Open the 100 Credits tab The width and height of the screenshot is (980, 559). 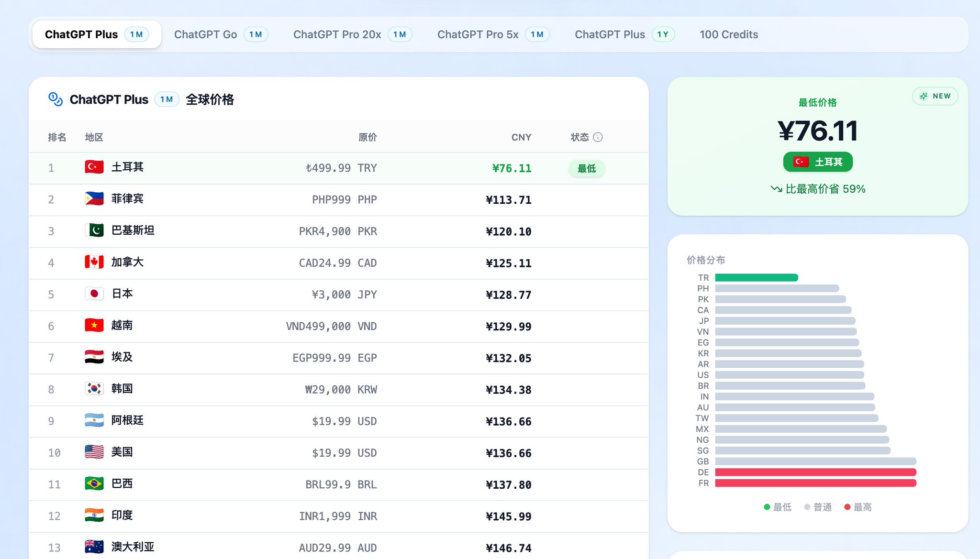tap(729, 34)
